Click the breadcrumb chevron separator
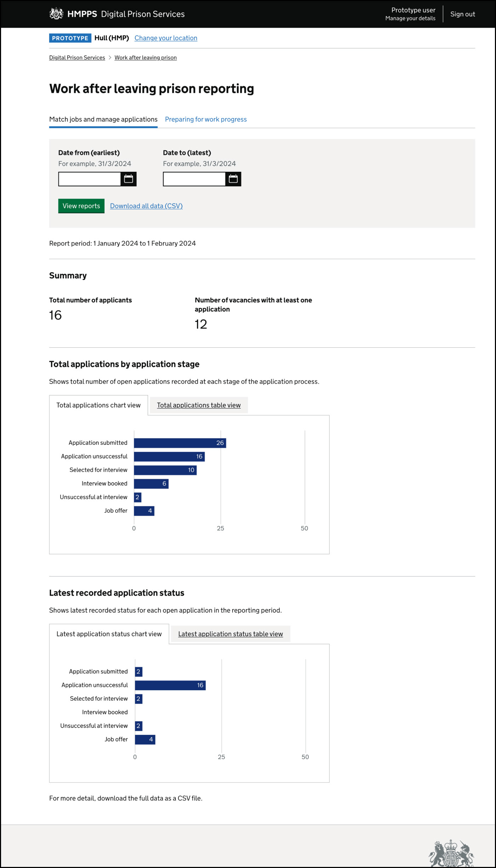The height and width of the screenshot is (868, 496). click(x=110, y=58)
